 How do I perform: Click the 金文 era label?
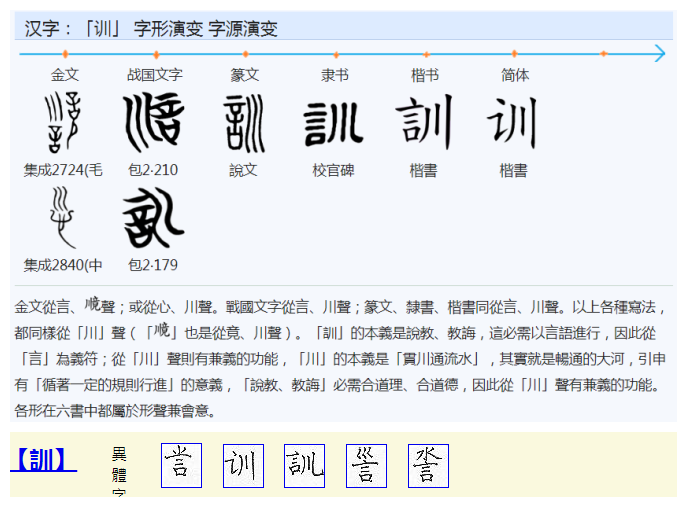click(65, 75)
